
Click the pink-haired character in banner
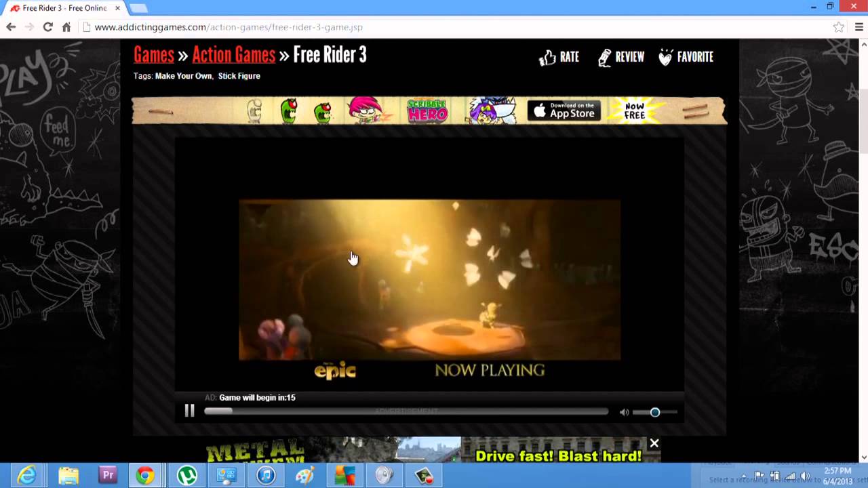[365, 110]
